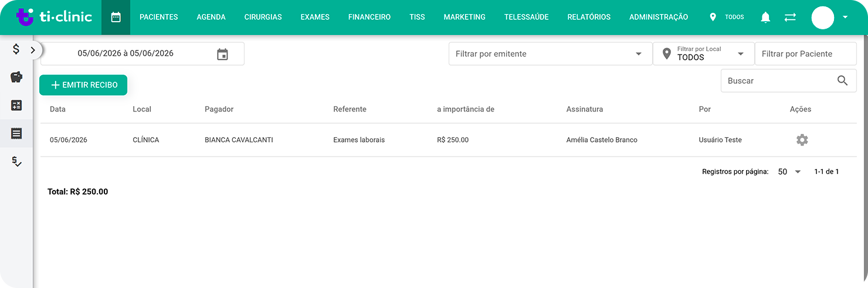Open the user avatar dropdown arrow
868x288 pixels.
tap(845, 18)
